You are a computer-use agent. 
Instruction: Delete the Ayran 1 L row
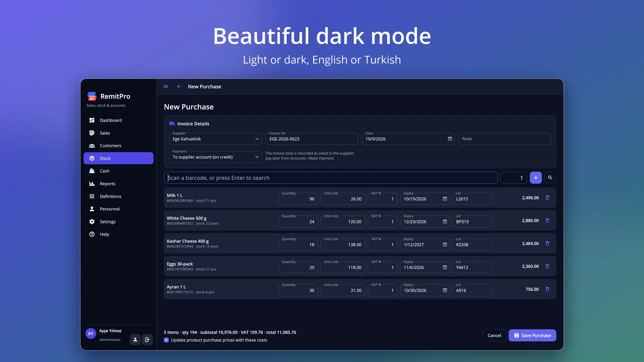click(x=547, y=289)
